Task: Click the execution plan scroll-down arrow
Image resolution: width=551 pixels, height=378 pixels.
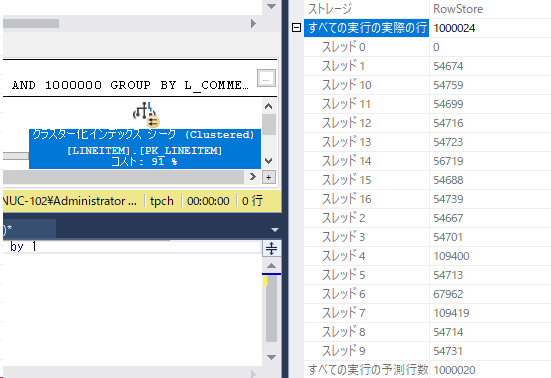Action: [x=268, y=161]
